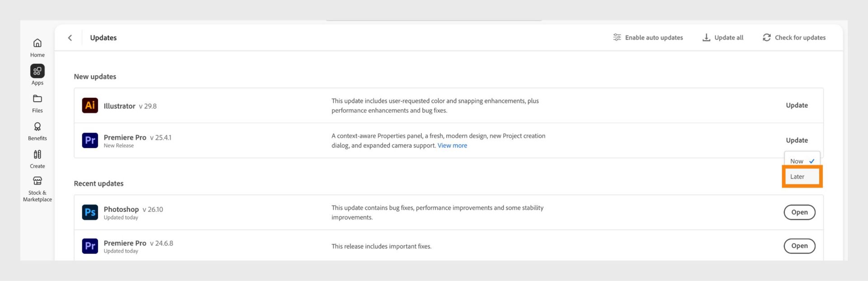
Task: Click the Photoshop app icon
Action: pyautogui.click(x=90, y=212)
